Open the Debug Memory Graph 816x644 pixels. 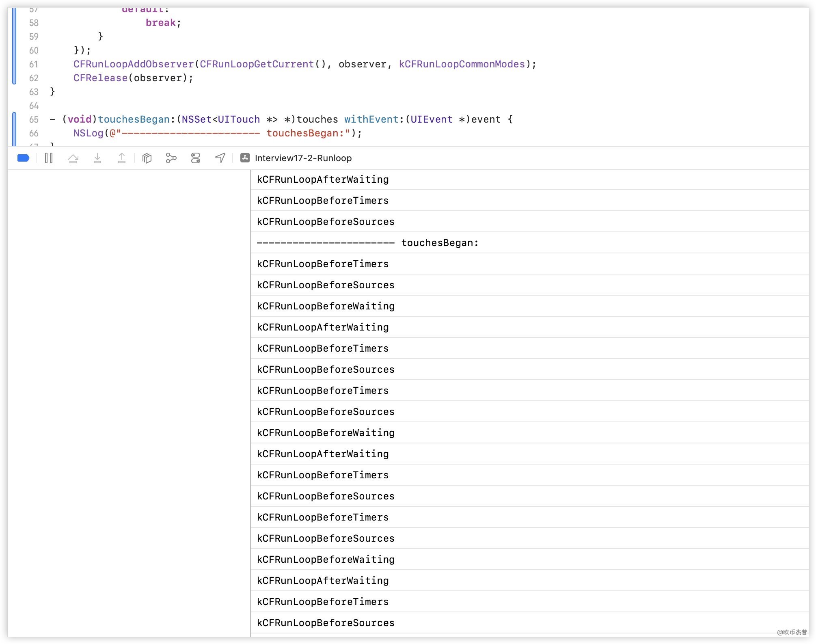click(x=171, y=158)
